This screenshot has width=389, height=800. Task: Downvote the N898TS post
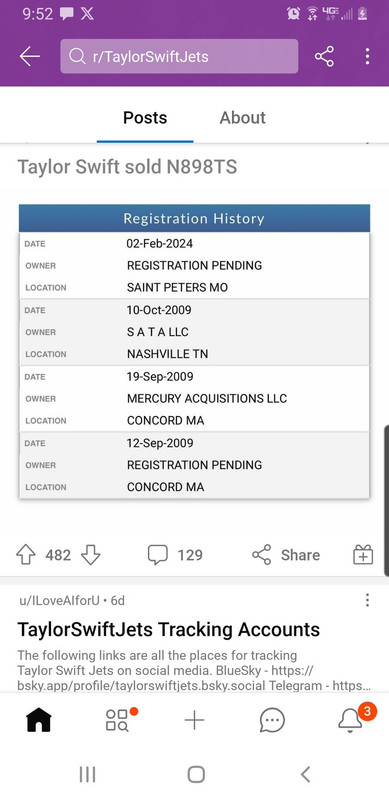click(90, 555)
